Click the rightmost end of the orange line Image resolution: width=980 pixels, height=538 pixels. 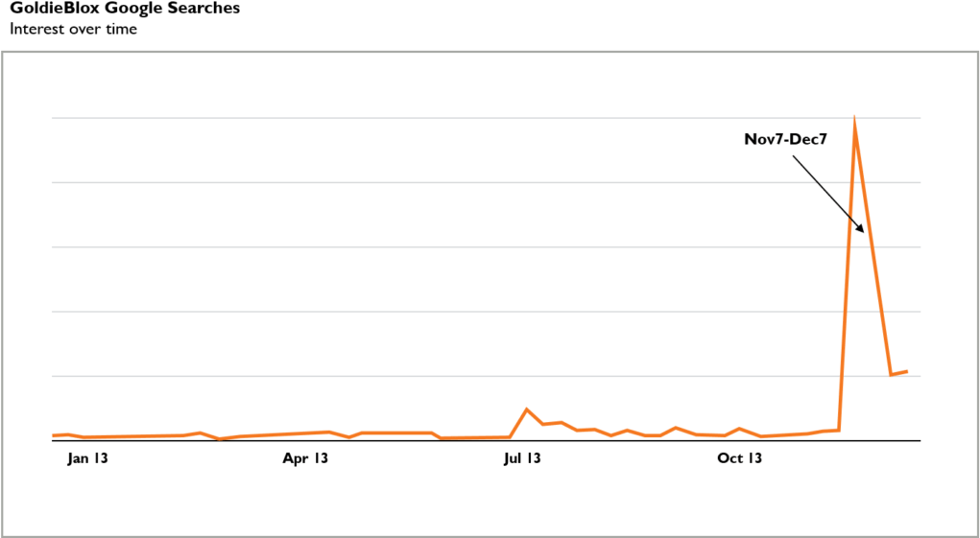coord(907,371)
